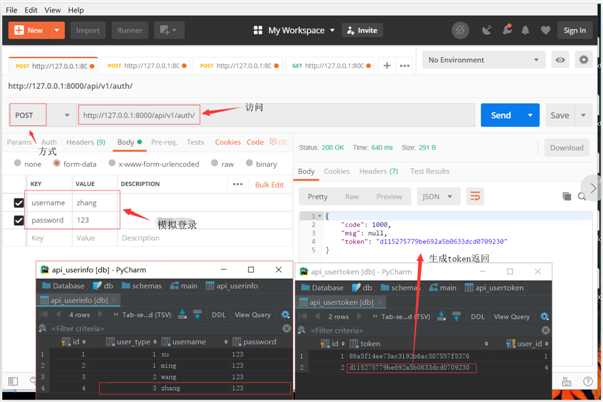Open settings gear in api_userinfo filter row
The height and width of the screenshot is (402, 603).
(x=287, y=328)
